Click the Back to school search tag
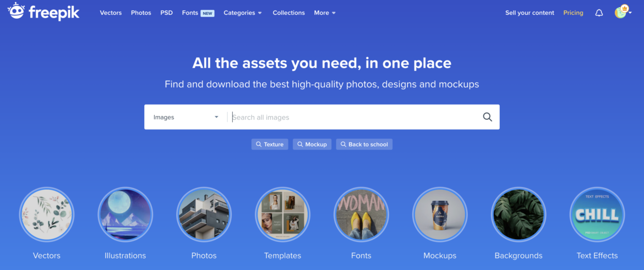 (364, 145)
